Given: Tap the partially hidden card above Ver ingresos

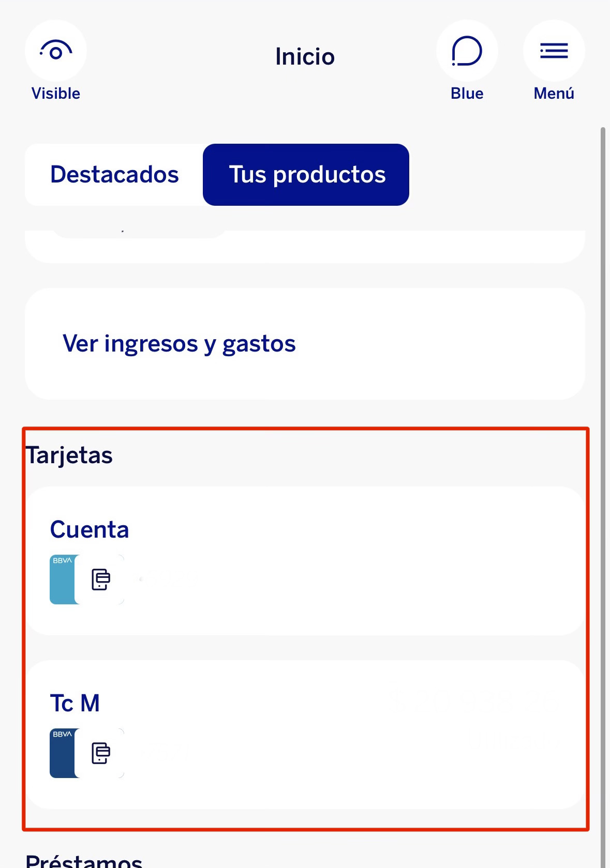Looking at the screenshot, I should (305, 248).
